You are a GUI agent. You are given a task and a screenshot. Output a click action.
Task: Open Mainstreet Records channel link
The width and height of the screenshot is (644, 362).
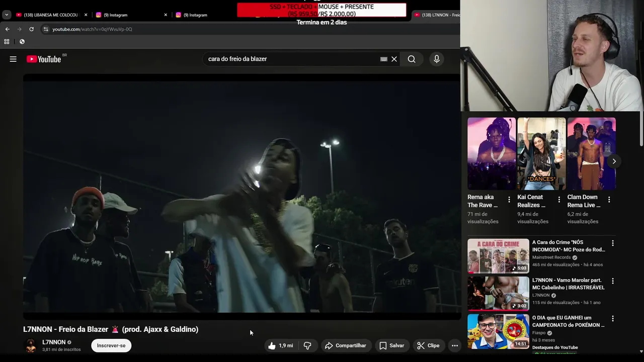(551, 257)
